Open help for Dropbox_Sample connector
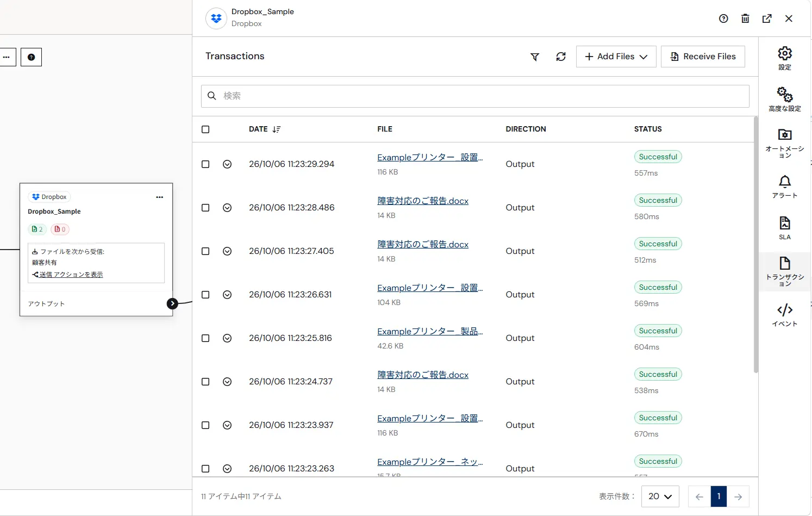Screen dimensions: 812x516 [723, 18]
